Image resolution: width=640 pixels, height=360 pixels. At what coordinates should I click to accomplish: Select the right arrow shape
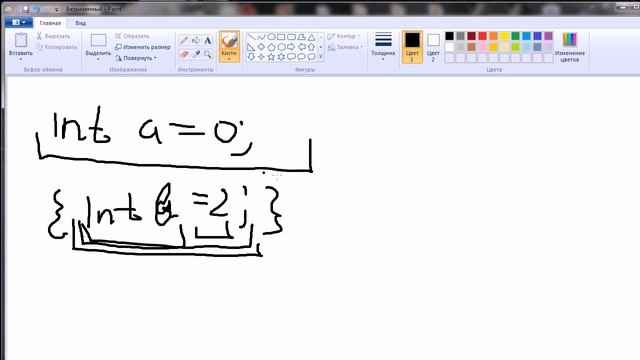(291, 47)
